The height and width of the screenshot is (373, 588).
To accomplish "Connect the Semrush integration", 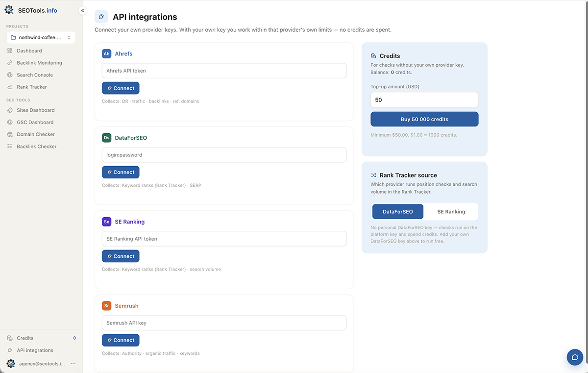I will click(x=121, y=340).
